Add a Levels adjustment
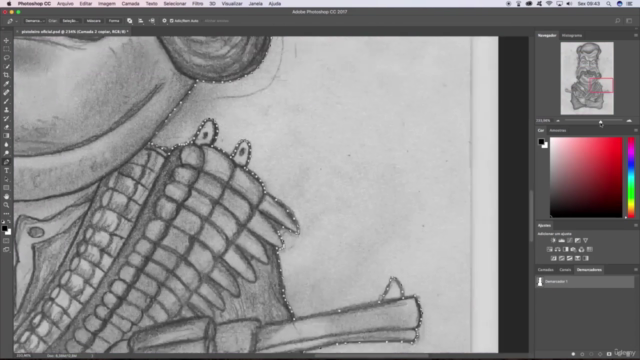This screenshot has width=640, height=360. tap(562, 240)
